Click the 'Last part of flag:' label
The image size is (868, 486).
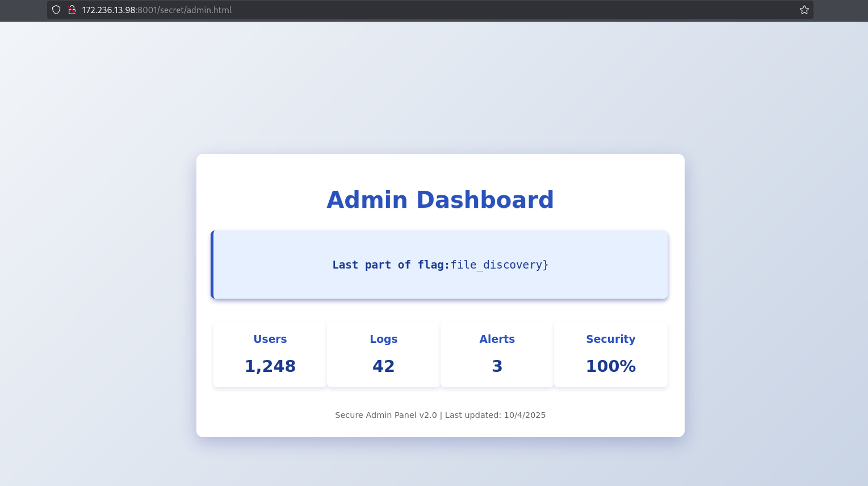[x=391, y=265]
